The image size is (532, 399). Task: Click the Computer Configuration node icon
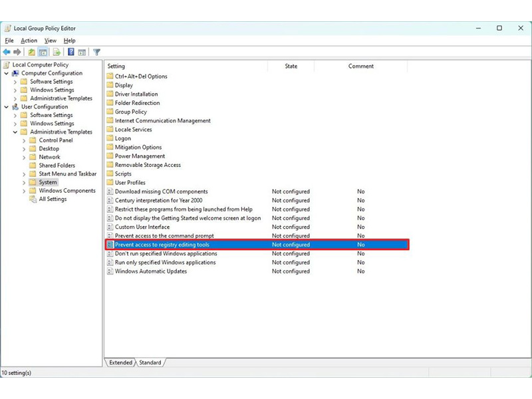point(15,73)
